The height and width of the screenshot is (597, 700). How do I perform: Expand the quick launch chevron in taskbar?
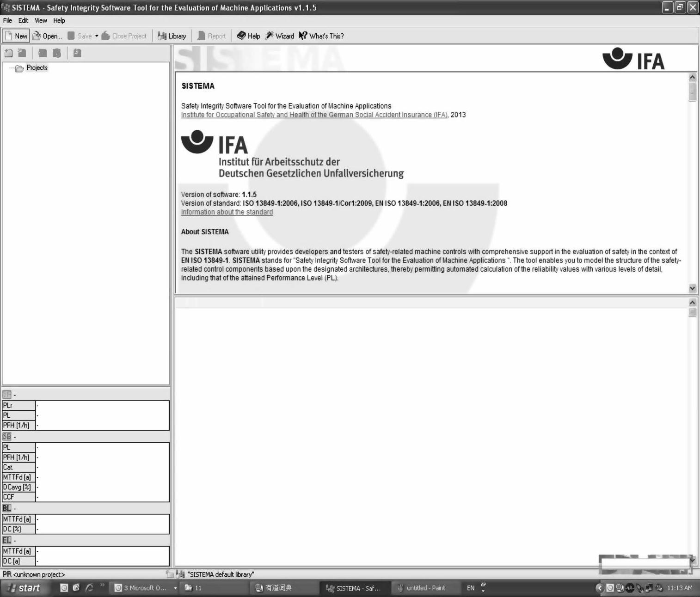[102, 585]
